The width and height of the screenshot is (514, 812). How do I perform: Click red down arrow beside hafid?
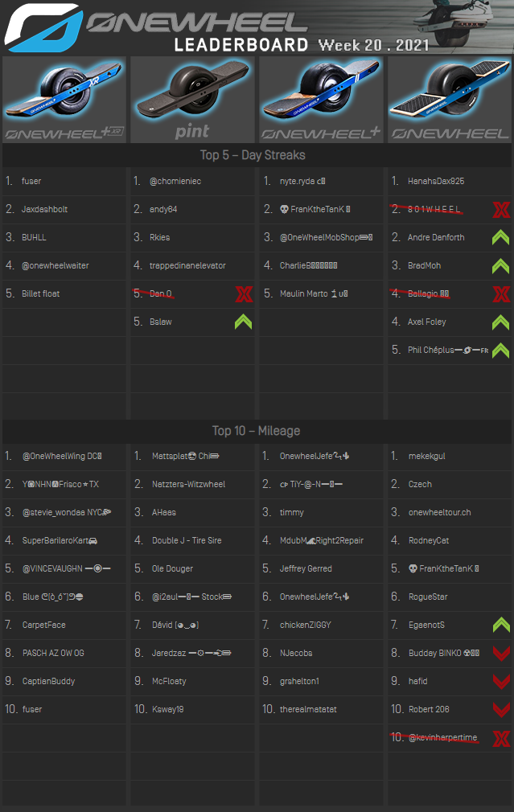point(500,682)
